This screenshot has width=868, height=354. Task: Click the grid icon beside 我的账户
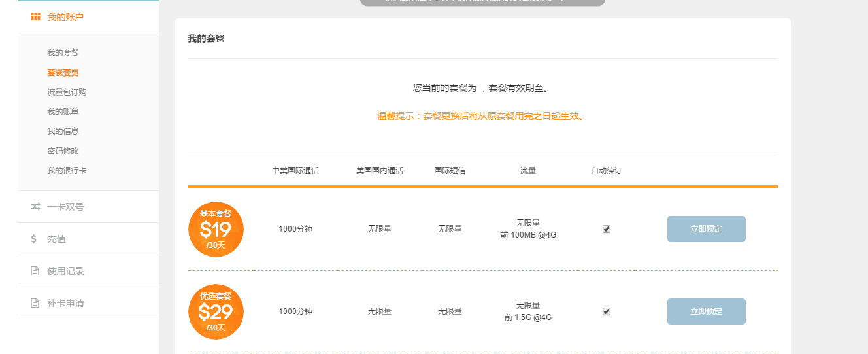coord(35,17)
